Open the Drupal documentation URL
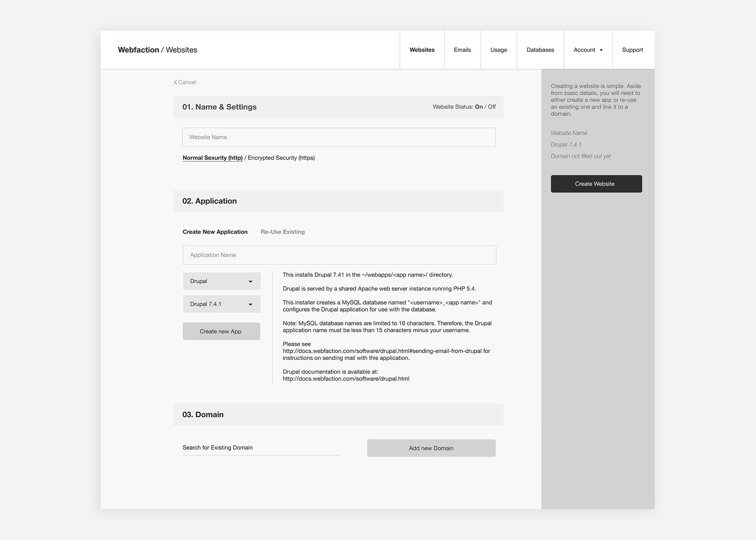 tap(346, 379)
